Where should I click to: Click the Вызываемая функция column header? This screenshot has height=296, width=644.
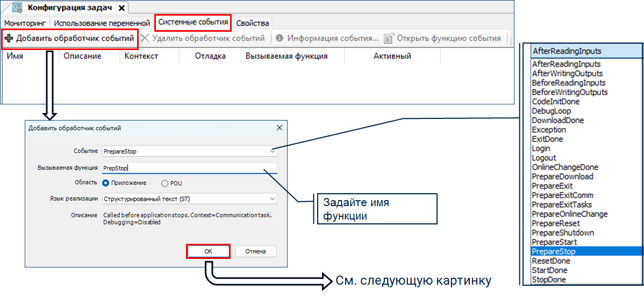click(287, 56)
